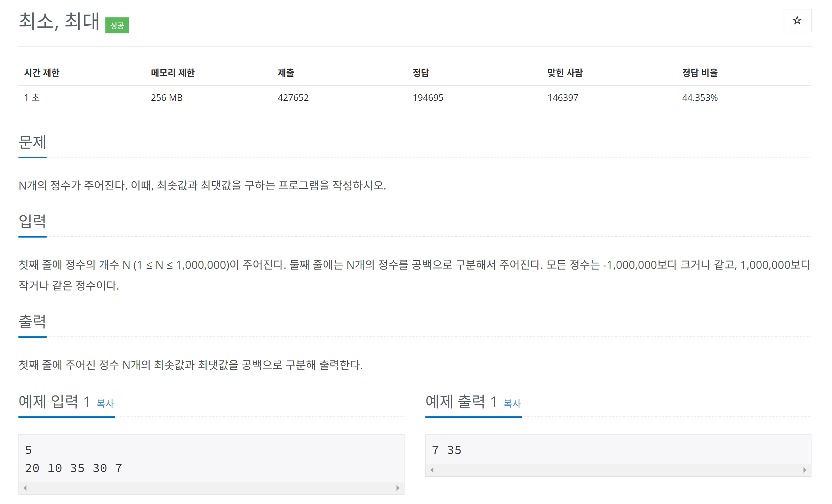832x504 pixels.
Task: Click the 예제 출력 1 heading
Action: coord(461,402)
